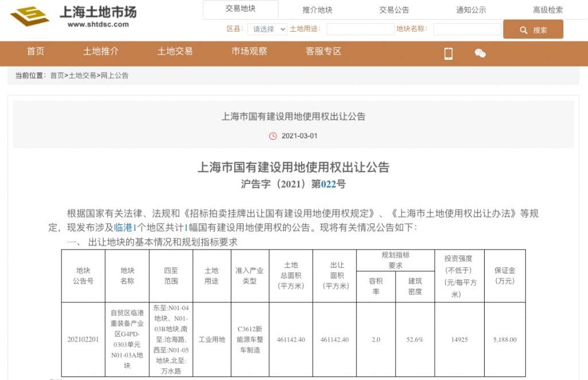Click the 土地用途 input field
Image resolution: width=588 pixels, height=380 pixels.
360,29
